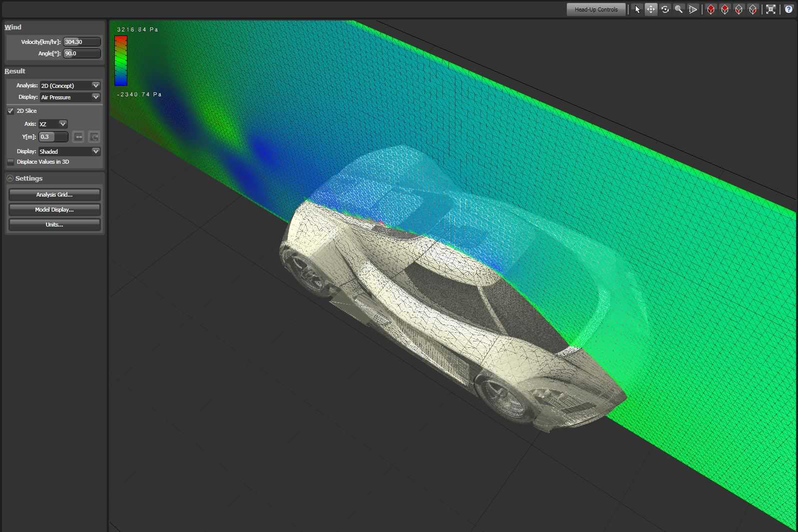Enable Displace Values in 3D checkbox

(x=10, y=162)
